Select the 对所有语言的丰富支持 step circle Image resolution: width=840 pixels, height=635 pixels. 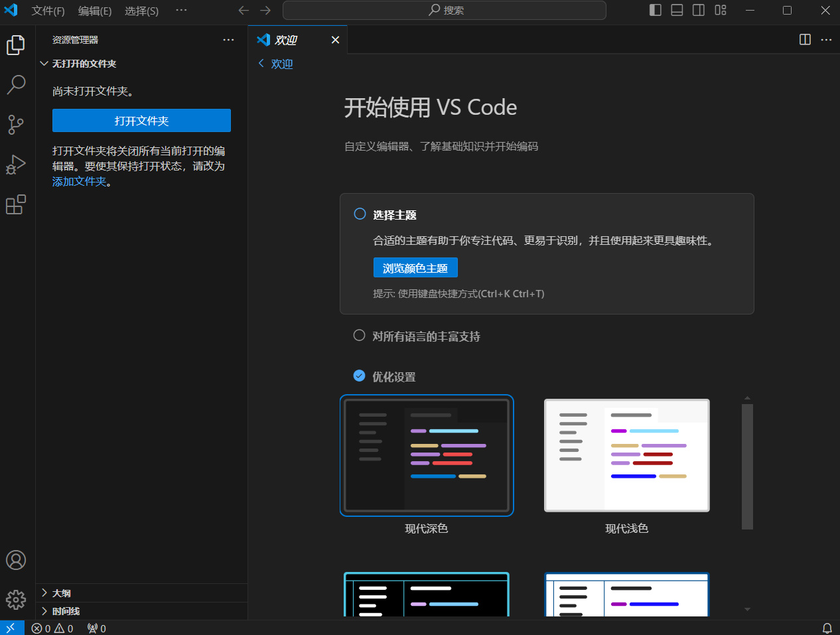[359, 335]
